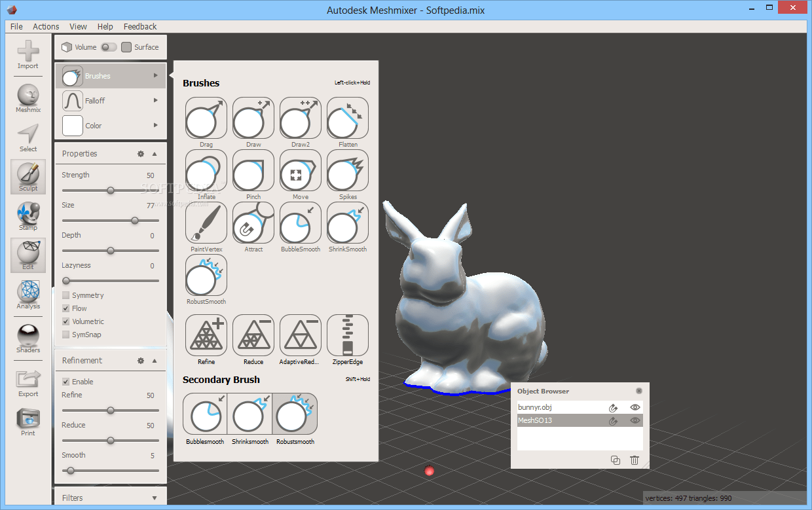Open the Feedback menu
The height and width of the screenshot is (510, 812).
140,27
